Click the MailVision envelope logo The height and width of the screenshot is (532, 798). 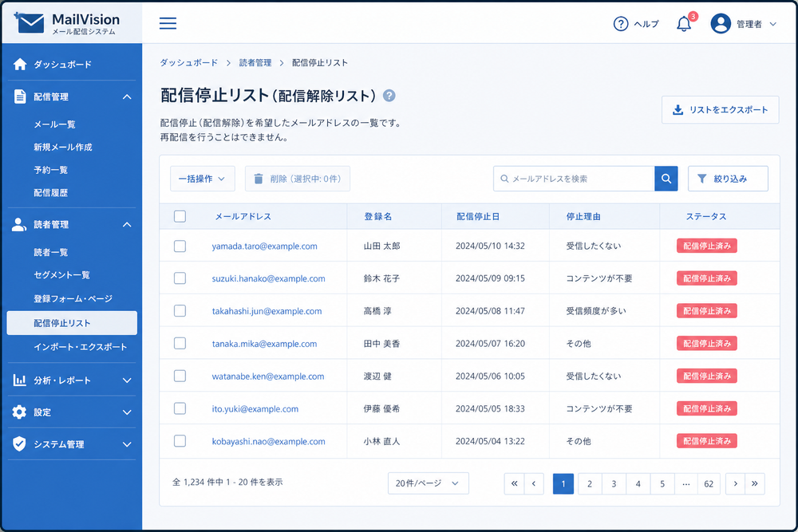[30, 23]
